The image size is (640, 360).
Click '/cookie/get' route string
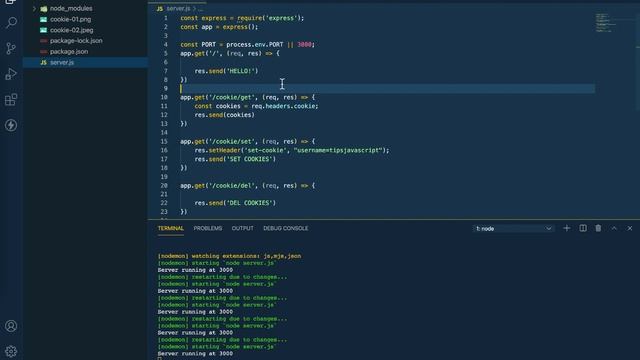pyautogui.click(x=231, y=97)
